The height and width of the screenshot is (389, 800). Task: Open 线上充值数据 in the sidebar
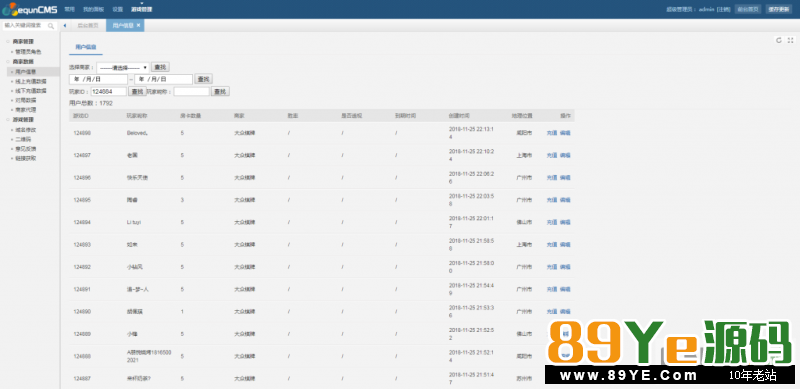point(31,81)
